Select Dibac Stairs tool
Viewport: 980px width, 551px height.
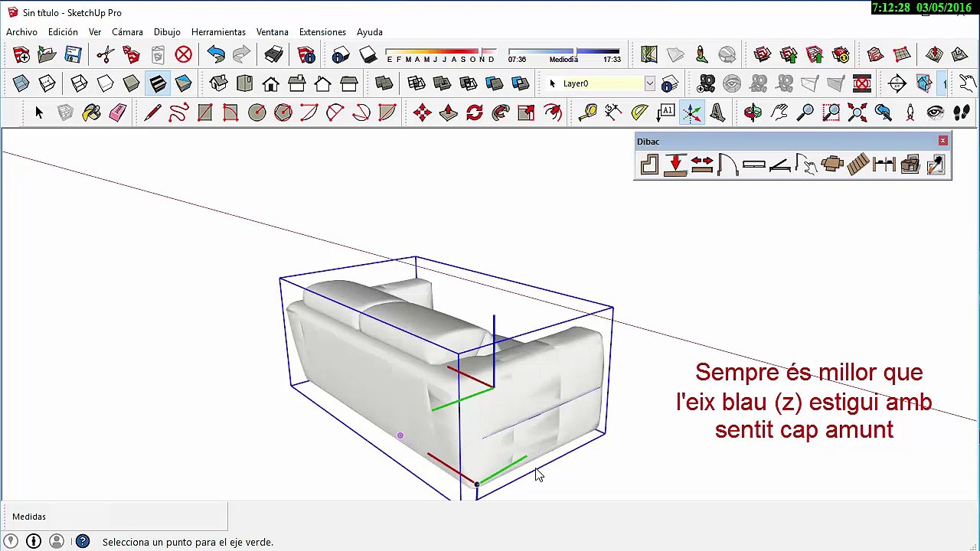click(x=857, y=165)
